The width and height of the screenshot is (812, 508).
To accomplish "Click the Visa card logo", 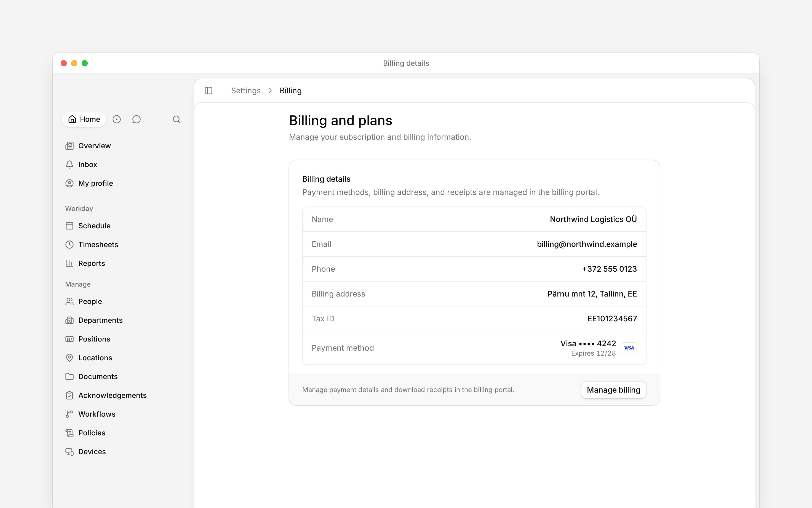I will coord(629,348).
